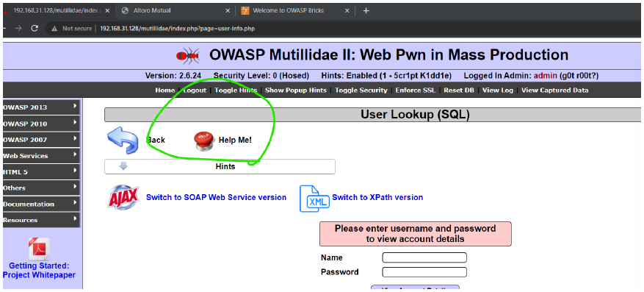Expand the Resources menu

point(41,220)
